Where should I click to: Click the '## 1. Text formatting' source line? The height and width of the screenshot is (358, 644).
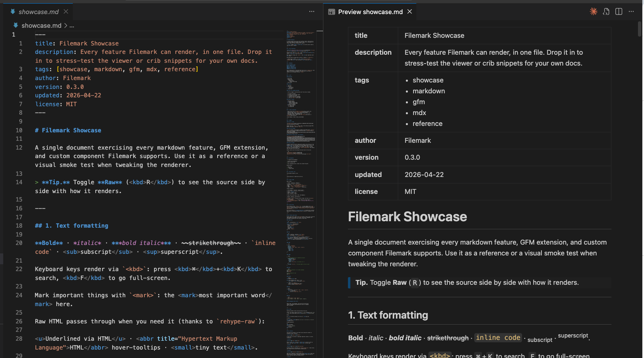click(x=72, y=226)
